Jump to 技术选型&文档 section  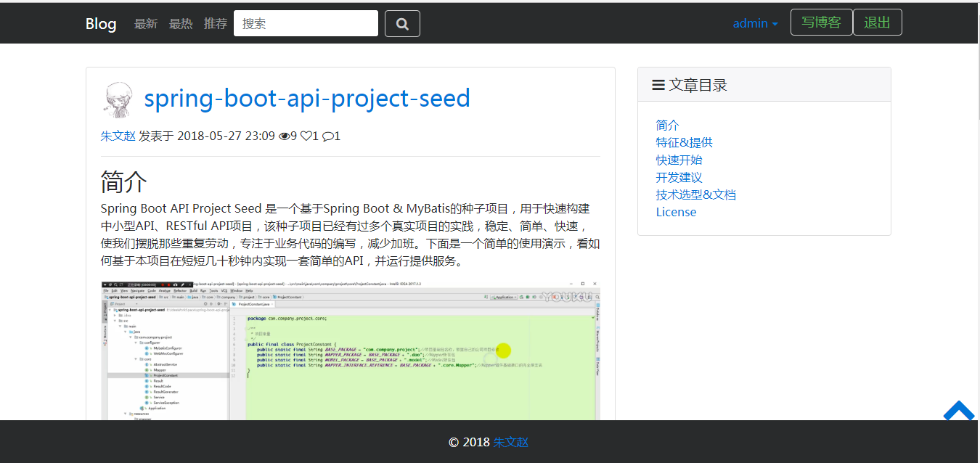695,194
